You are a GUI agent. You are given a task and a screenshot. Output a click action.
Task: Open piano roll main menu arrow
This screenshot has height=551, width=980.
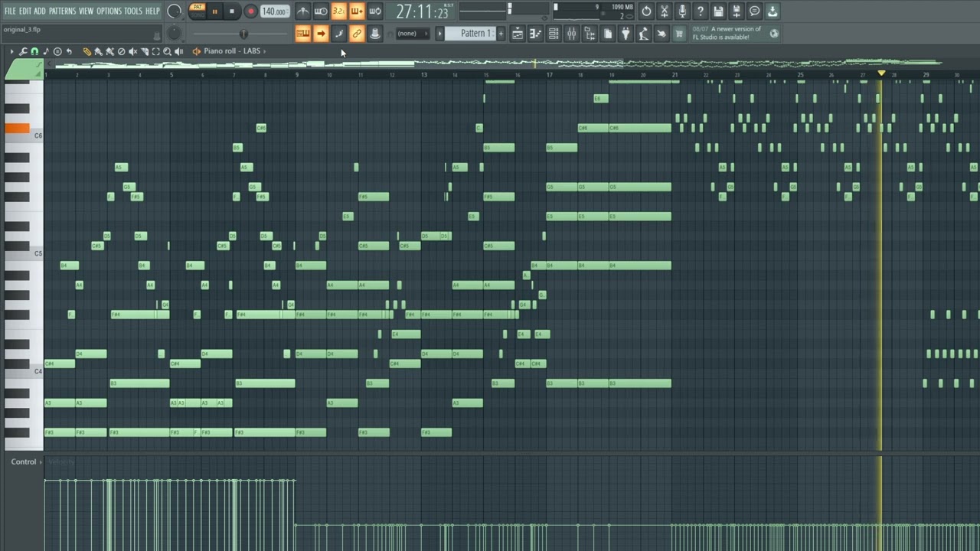11,51
